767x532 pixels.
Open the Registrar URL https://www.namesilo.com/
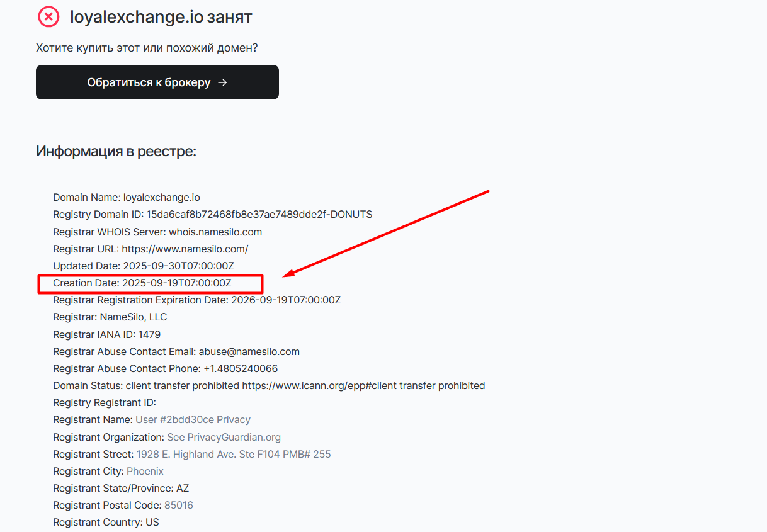point(185,249)
